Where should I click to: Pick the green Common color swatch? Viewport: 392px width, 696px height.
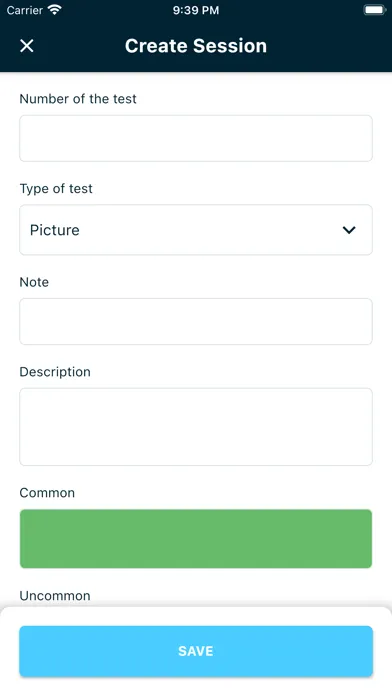(196, 538)
